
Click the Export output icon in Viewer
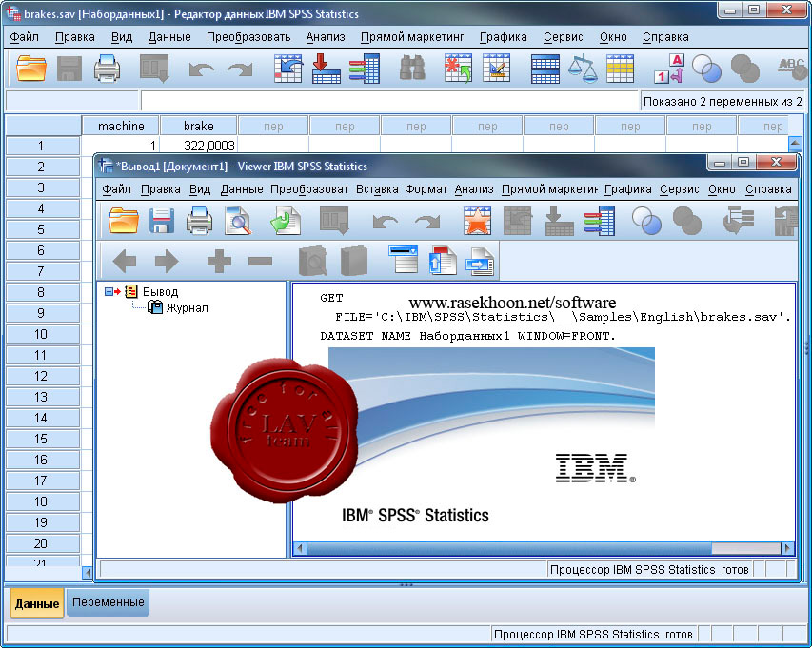[286, 222]
